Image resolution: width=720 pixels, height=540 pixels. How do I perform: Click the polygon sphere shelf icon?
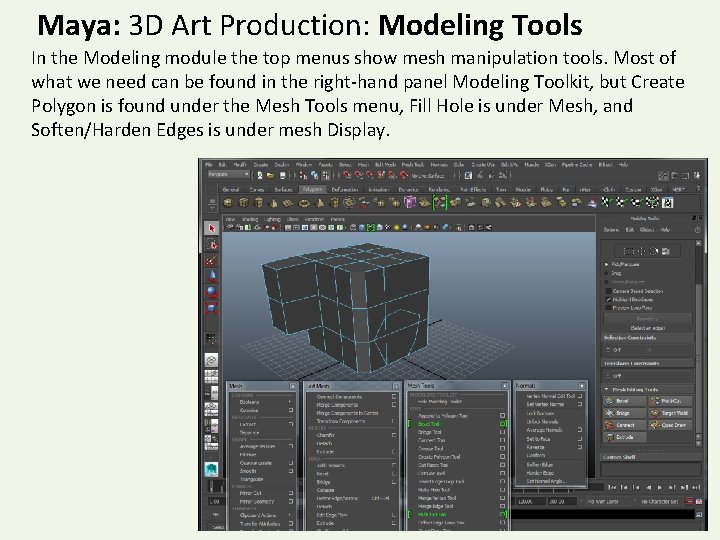coord(228,202)
